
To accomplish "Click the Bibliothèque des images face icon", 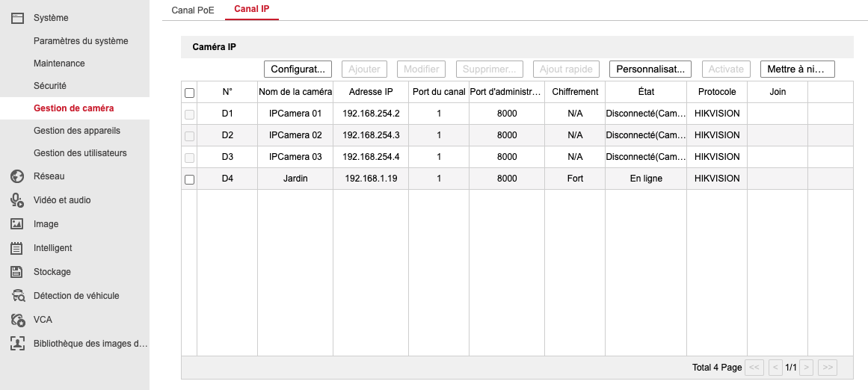I will (x=18, y=344).
